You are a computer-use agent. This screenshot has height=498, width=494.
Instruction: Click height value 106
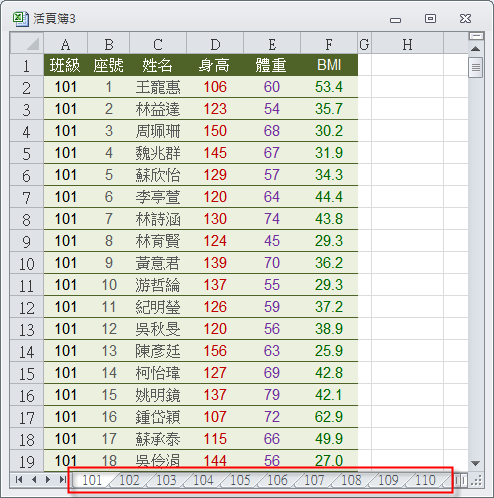[215, 87]
